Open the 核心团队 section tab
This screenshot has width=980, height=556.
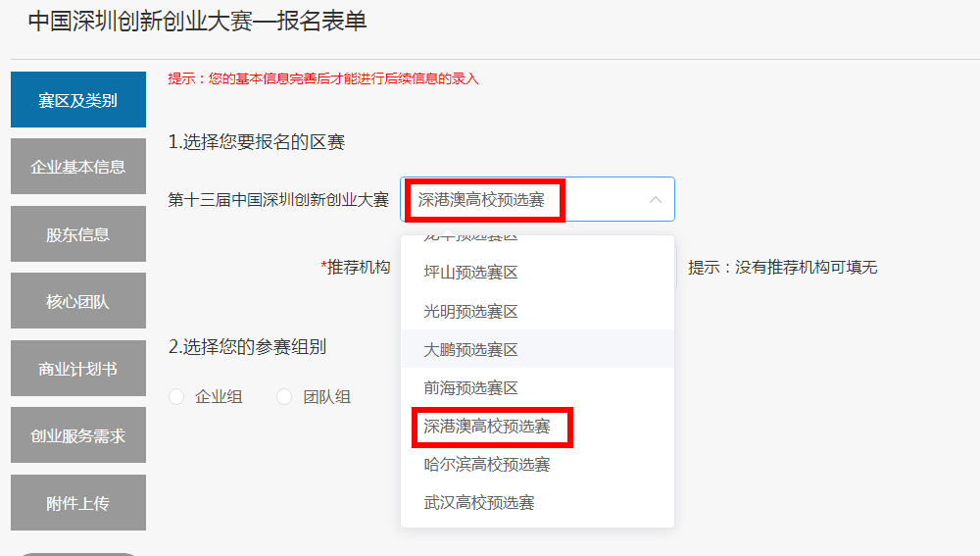pyautogui.click(x=78, y=301)
